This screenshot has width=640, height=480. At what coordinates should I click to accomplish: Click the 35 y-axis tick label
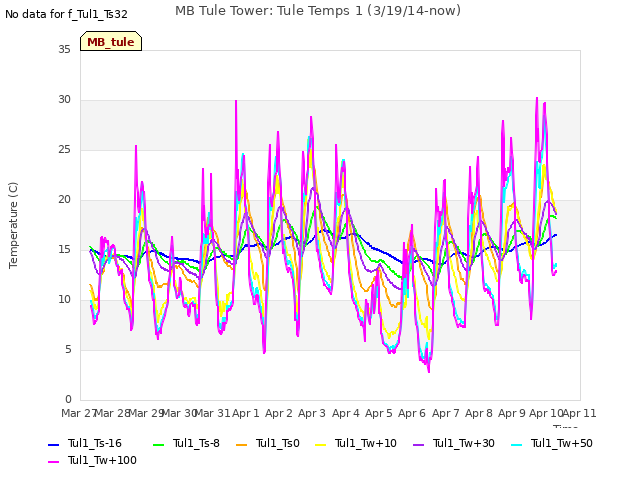pyautogui.click(x=64, y=49)
